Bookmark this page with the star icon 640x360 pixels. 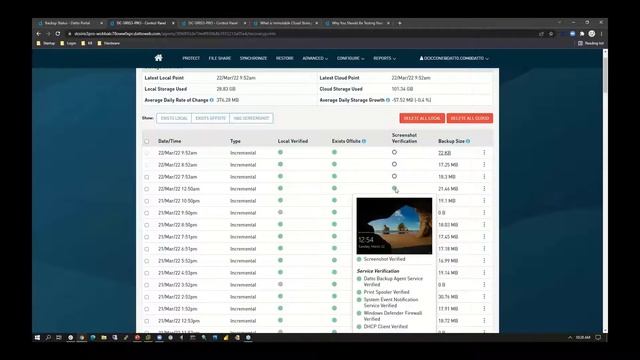click(x=551, y=34)
